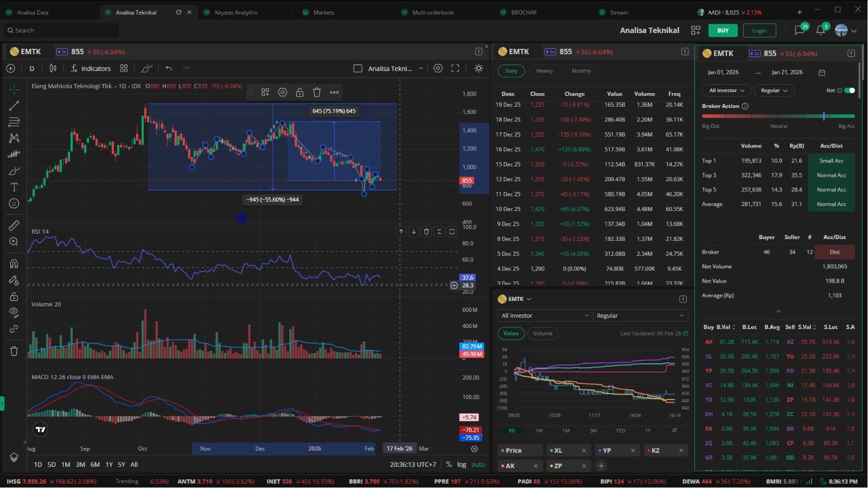Select the Weekly history tab
The height and width of the screenshot is (488, 868).
pyautogui.click(x=544, y=71)
